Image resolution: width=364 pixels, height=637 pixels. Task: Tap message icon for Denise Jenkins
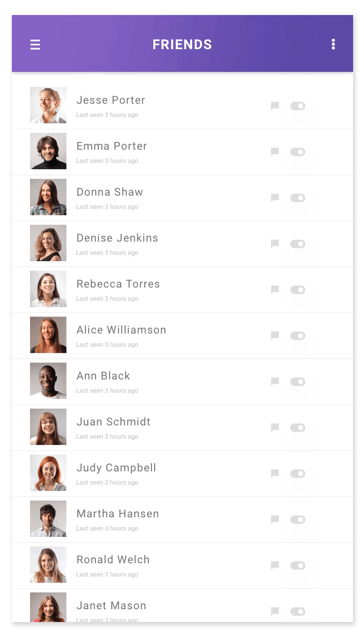tap(275, 244)
